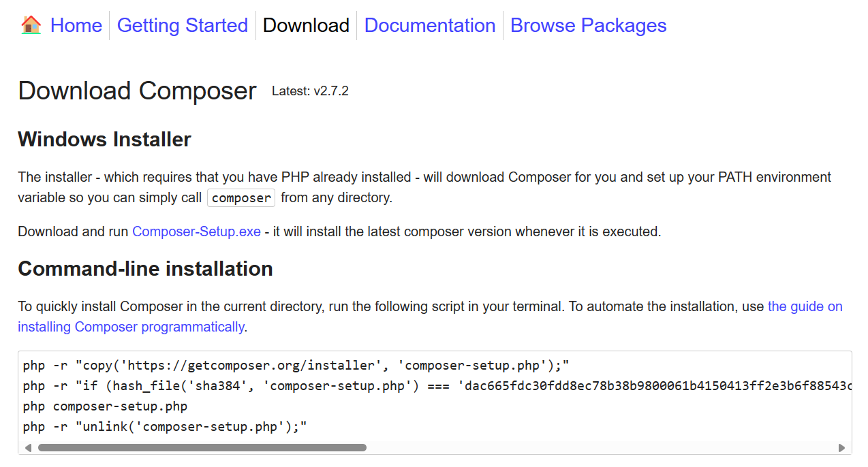Click the Windows Installer section heading
Viewport: 868px width, 467px height.
(x=104, y=140)
